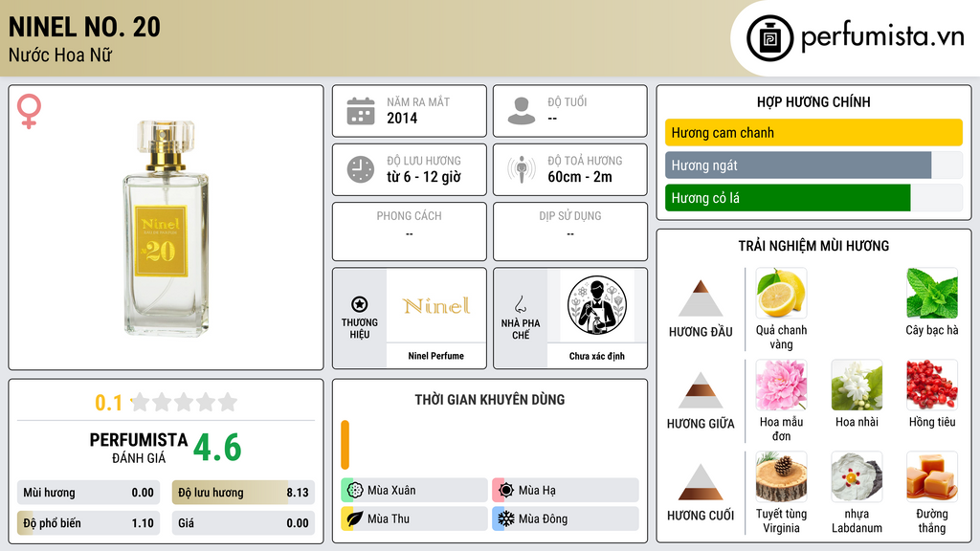980x551 pixels.
Task: Click the Cây bạc hà mint image
Action: (x=932, y=294)
